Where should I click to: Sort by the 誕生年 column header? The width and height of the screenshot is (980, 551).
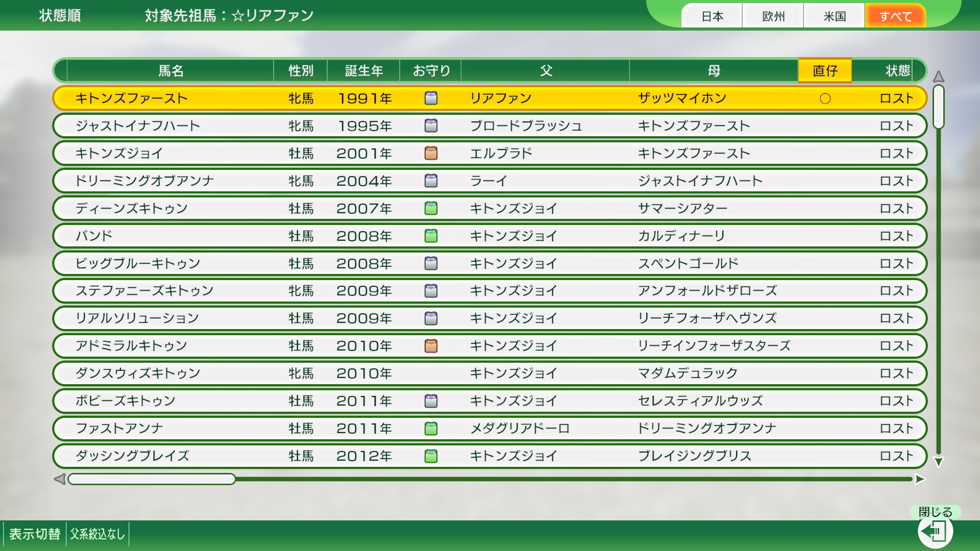(363, 70)
